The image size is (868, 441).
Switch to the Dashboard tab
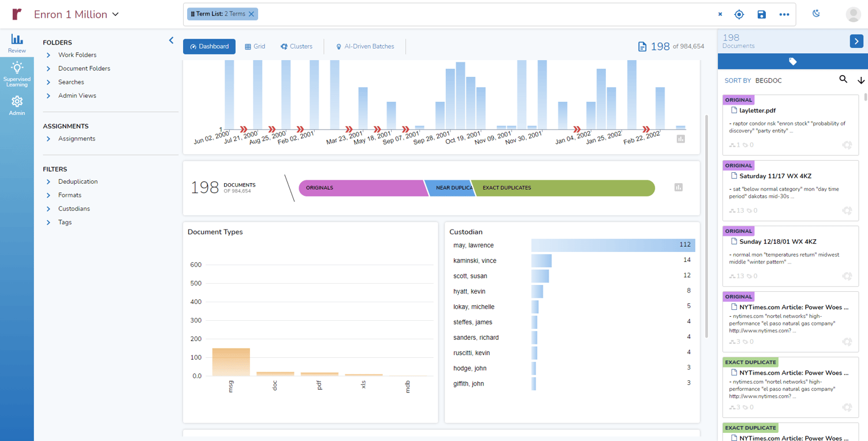(x=209, y=46)
